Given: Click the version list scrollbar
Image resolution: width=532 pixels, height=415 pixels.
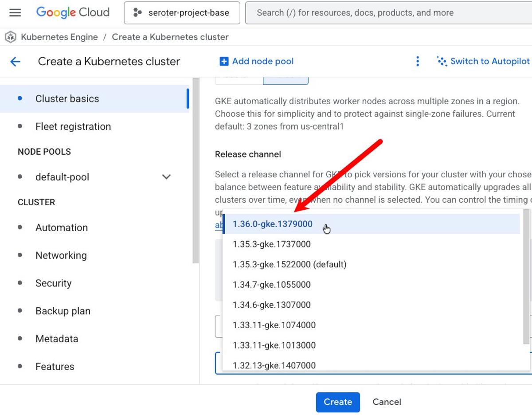Looking at the screenshot, I should [526, 277].
